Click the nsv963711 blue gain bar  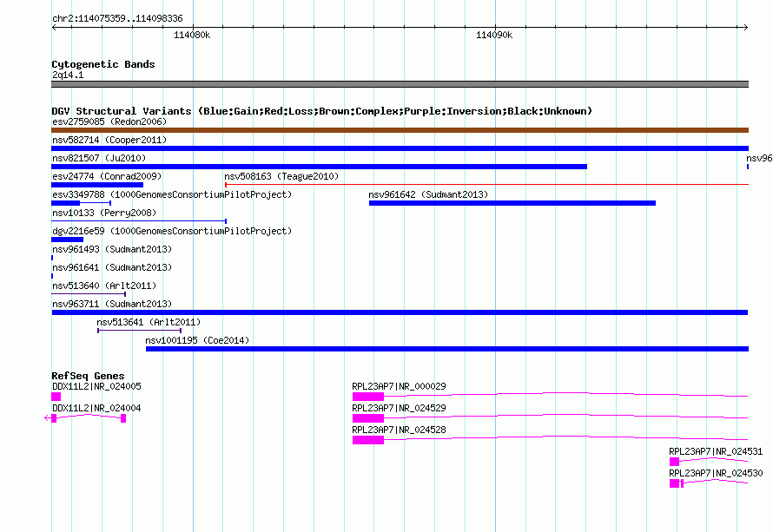tap(400, 312)
